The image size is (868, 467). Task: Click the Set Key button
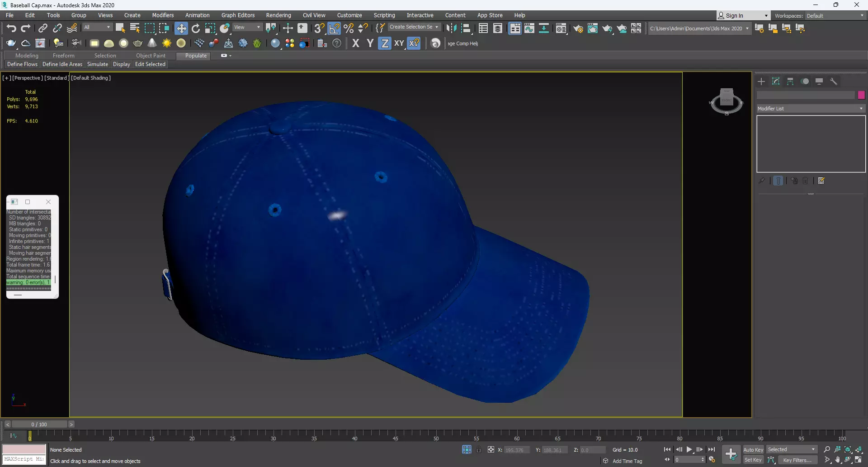coord(753,460)
